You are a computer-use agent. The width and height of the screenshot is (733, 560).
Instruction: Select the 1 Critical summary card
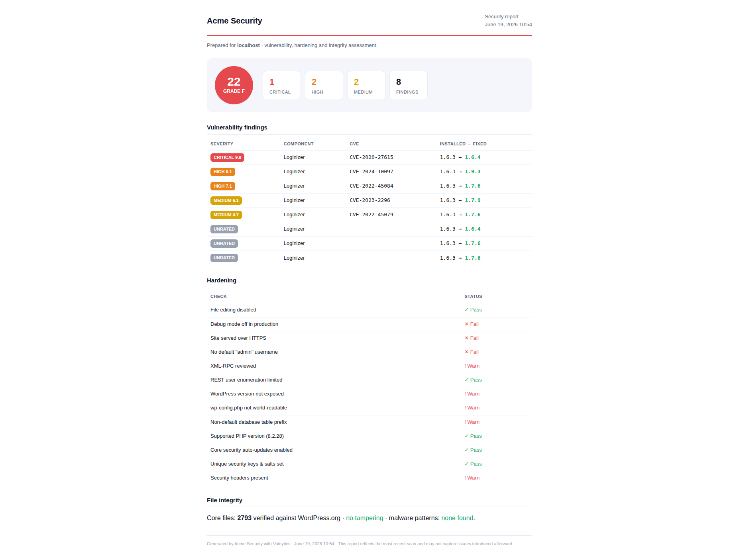tap(282, 85)
